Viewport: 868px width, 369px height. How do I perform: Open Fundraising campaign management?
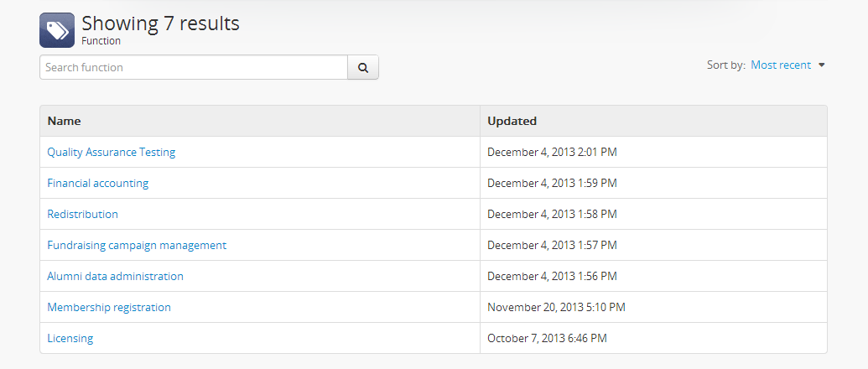(x=137, y=245)
